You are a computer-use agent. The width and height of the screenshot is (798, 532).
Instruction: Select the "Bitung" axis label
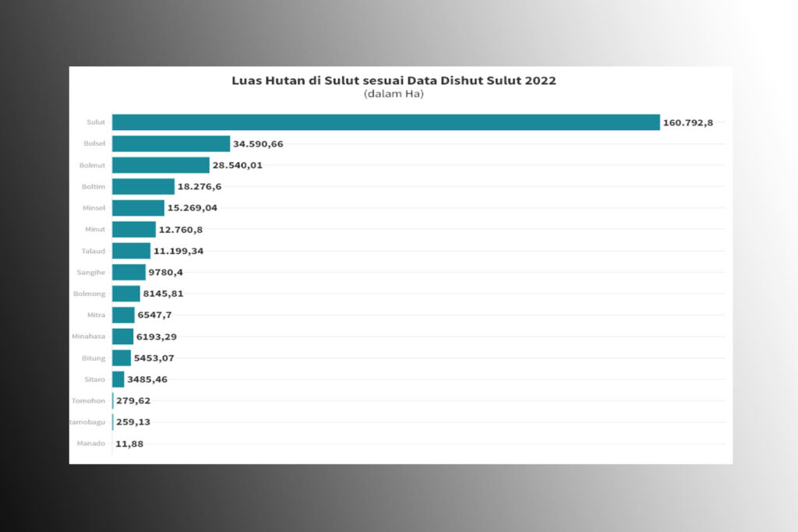click(94, 358)
